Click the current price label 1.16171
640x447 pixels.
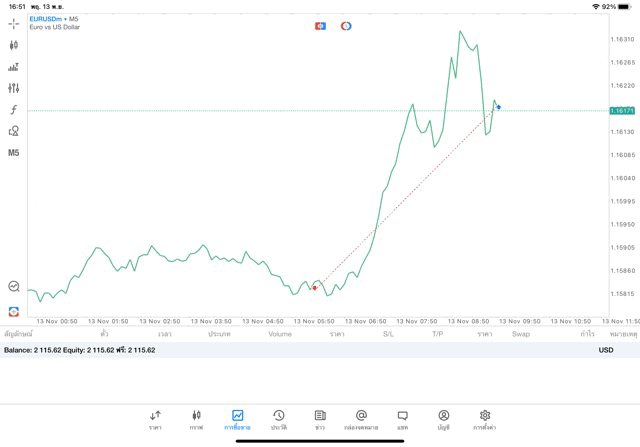coord(622,111)
